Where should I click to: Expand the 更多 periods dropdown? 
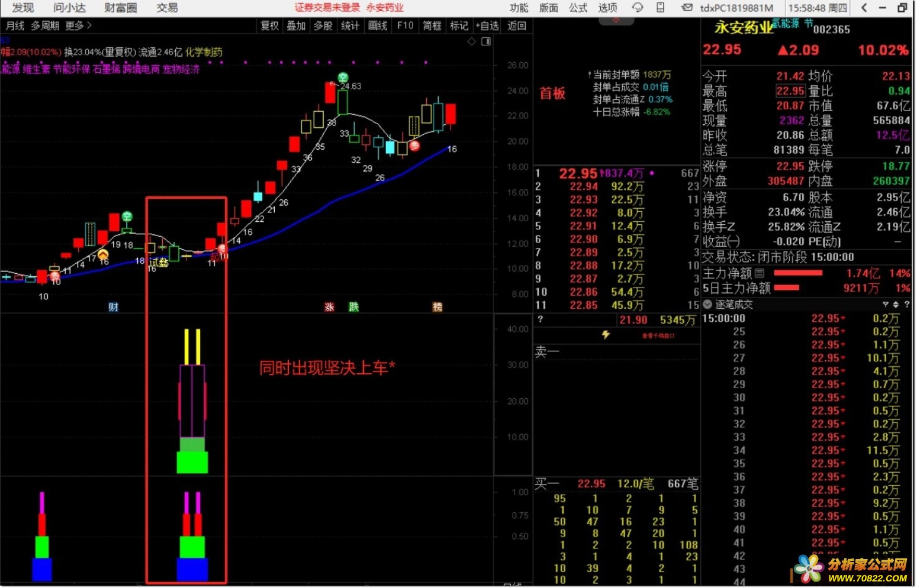78,25
